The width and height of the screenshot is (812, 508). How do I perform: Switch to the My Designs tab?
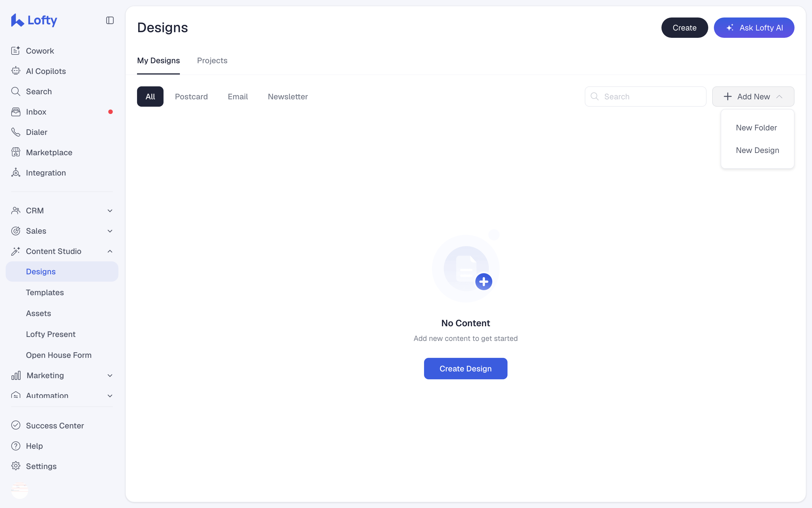pos(158,60)
